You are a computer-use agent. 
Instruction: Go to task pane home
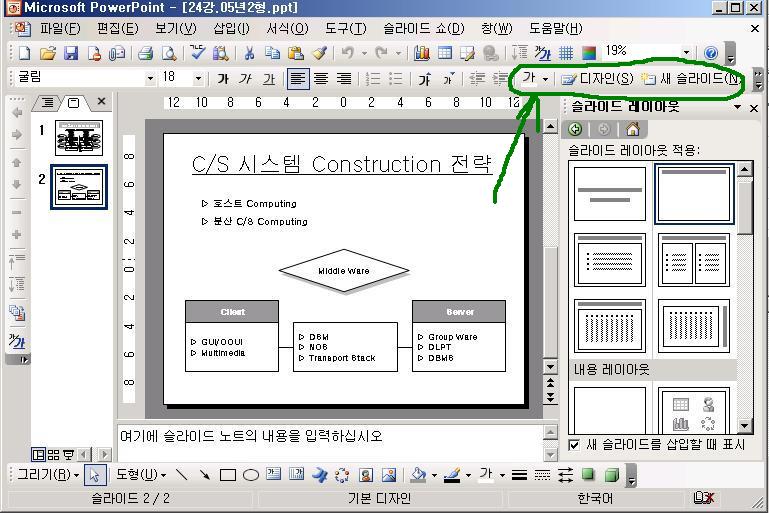pyautogui.click(x=633, y=129)
